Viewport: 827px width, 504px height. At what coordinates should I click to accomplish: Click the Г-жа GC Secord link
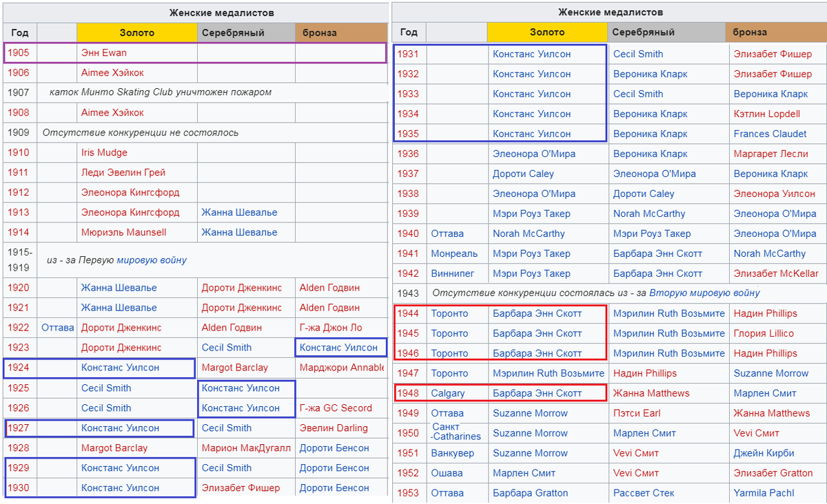pos(336,408)
